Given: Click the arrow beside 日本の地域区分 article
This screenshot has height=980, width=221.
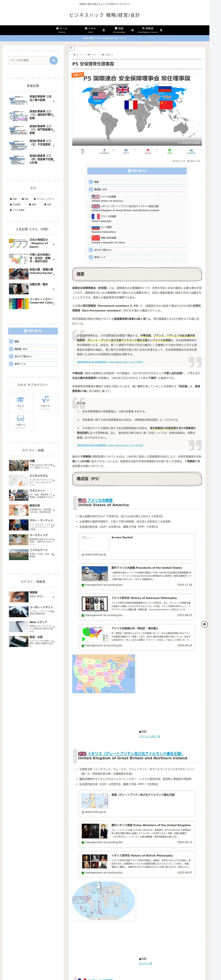Looking at the screenshot, I should 54,245.
